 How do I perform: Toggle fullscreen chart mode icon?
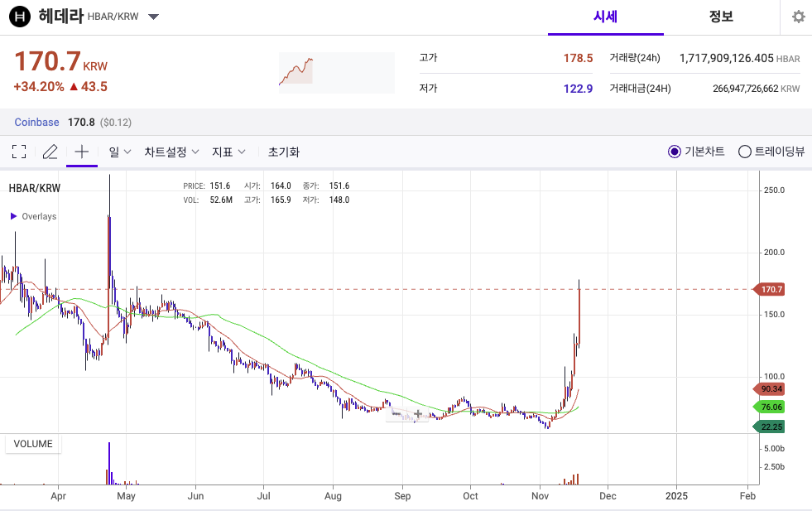19,152
